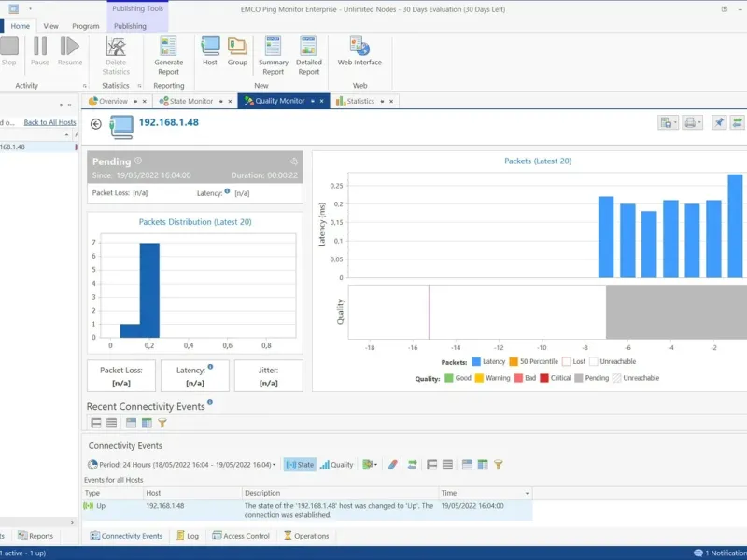Click the info icon next to Pending status
This screenshot has height=560, width=747.
[x=138, y=161]
